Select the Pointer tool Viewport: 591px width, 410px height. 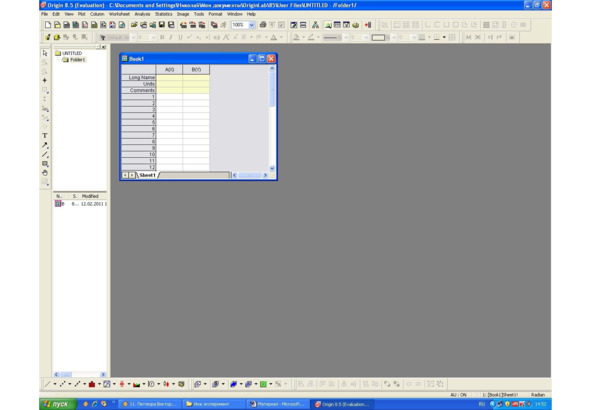tap(45, 53)
